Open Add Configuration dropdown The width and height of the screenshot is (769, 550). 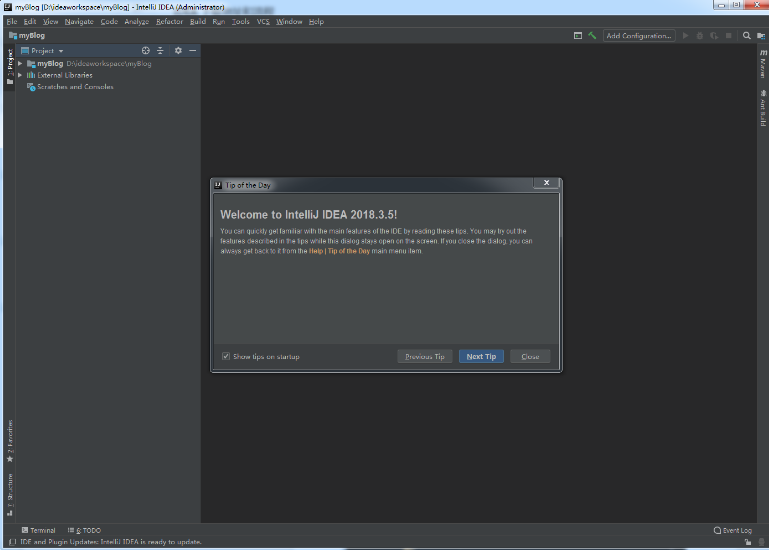(639, 36)
